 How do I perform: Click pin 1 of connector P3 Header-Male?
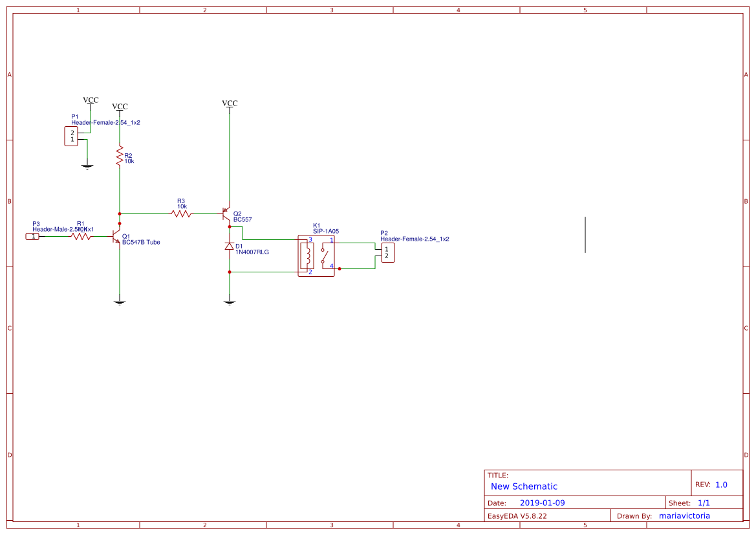33,237
